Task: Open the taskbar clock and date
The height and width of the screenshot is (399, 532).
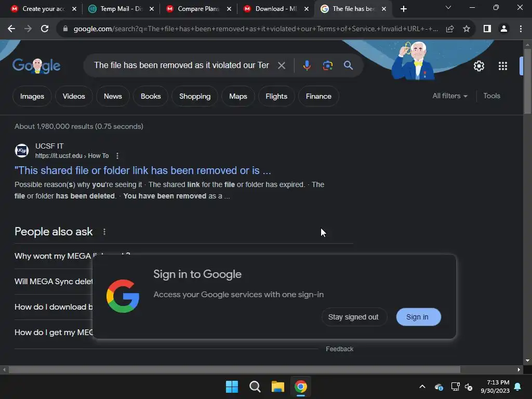Action: (495, 387)
